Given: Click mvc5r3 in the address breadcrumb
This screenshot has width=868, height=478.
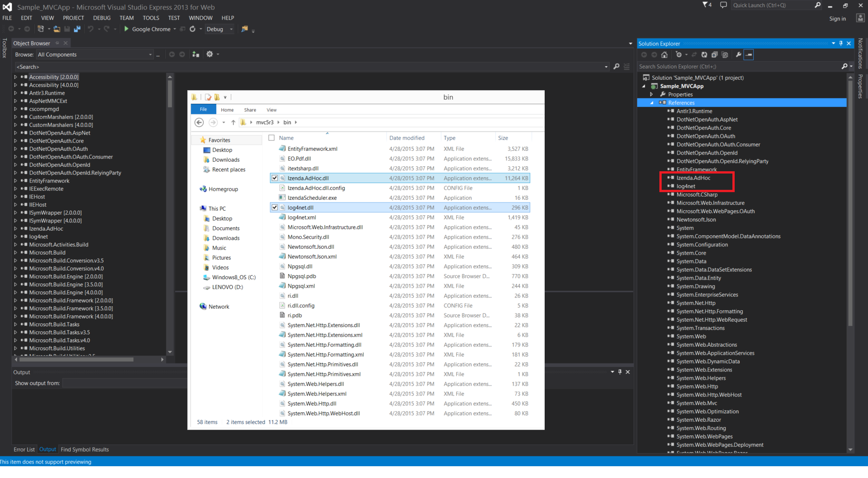Looking at the screenshot, I should click(265, 122).
